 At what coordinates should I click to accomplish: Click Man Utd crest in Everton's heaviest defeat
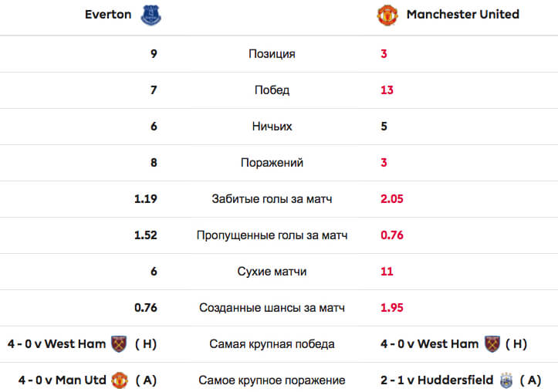click(120, 380)
